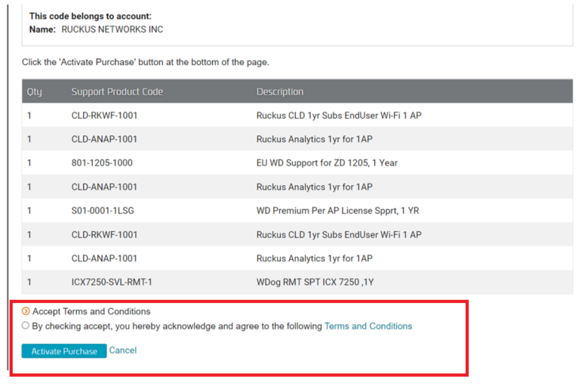Select description EU WD Support for ZD 1205
Viewport: 588px width, 386px height.
pos(327,163)
